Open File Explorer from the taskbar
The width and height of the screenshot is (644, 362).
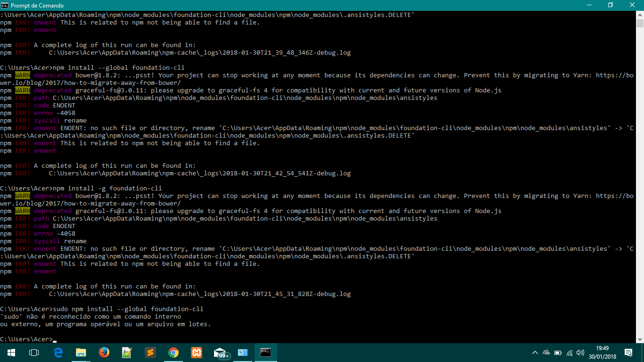(x=81, y=353)
